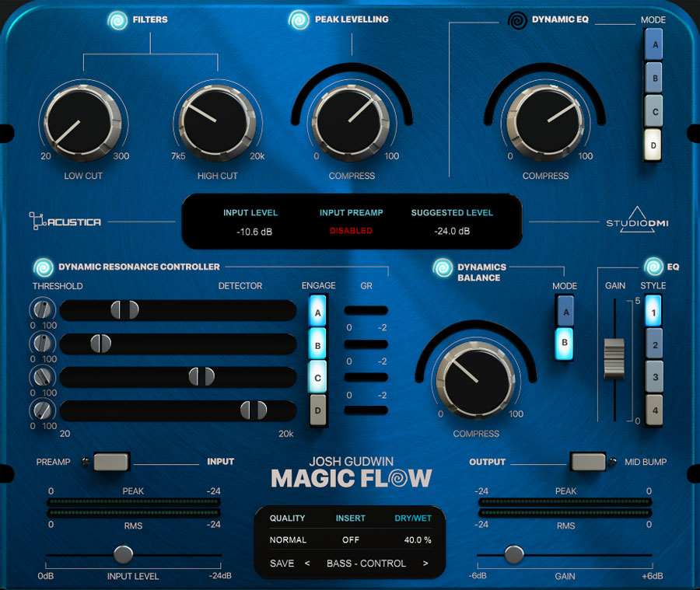Toggle the Filters section swirl icon
This screenshot has height=590, width=700.
pyautogui.click(x=118, y=20)
